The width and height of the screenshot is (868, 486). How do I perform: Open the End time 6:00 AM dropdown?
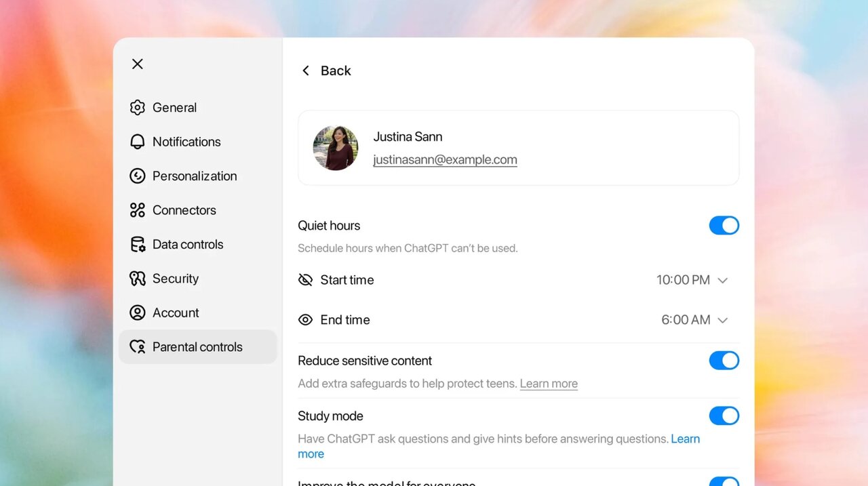(694, 320)
